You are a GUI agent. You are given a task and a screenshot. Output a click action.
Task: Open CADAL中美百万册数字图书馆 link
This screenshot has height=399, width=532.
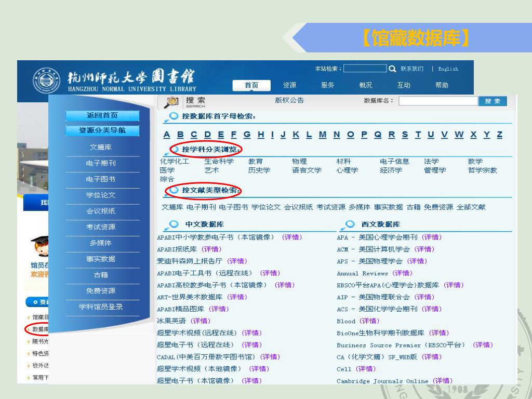pyautogui.click(x=206, y=357)
